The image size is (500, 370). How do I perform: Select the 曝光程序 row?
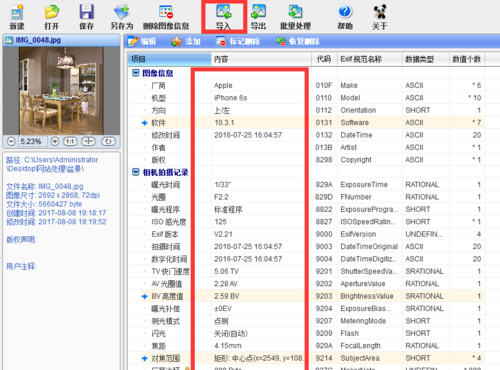click(x=307, y=209)
